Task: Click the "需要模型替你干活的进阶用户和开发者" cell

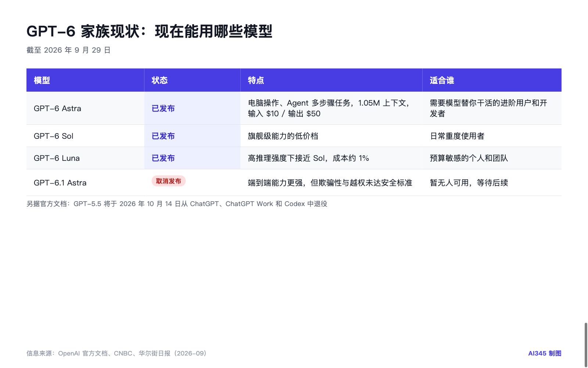Action: (492, 108)
